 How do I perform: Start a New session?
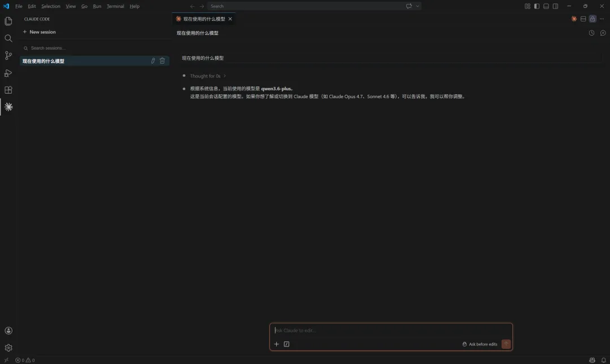40,32
